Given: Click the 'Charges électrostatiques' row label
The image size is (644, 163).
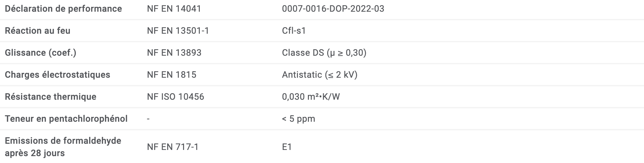Looking at the screenshot, I should pos(57,75).
